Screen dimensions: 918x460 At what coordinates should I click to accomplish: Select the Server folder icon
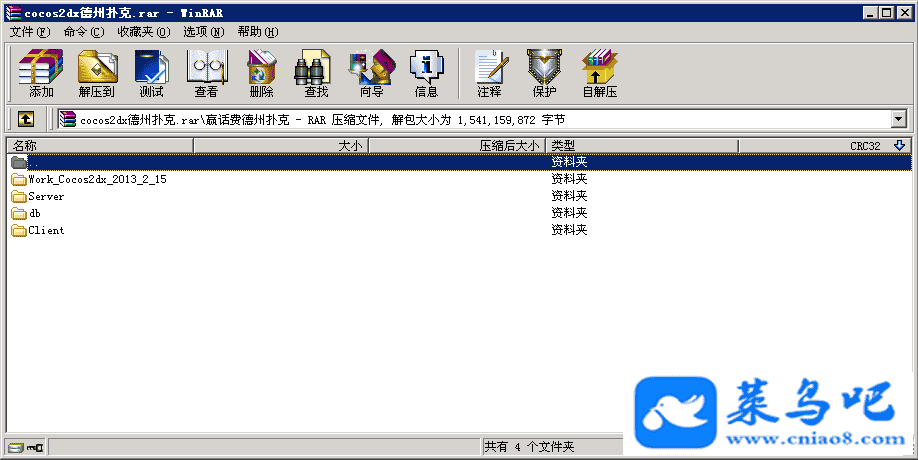pos(19,196)
